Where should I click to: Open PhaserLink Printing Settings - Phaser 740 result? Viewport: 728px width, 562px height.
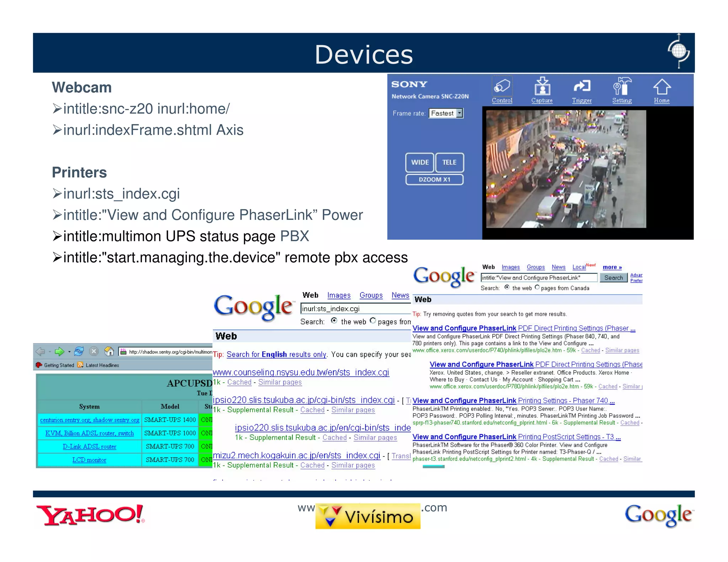point(513,401)
